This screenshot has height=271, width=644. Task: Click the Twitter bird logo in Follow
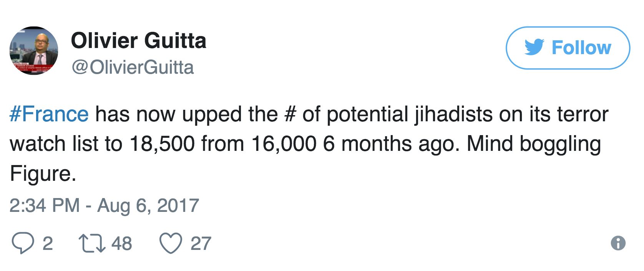[534, 48]
